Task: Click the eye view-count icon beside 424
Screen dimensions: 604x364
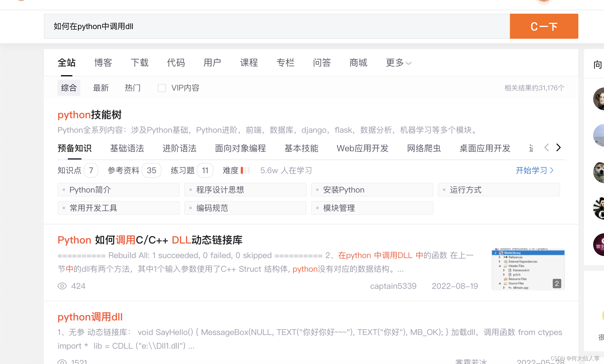Action: (x=62, y=286)
